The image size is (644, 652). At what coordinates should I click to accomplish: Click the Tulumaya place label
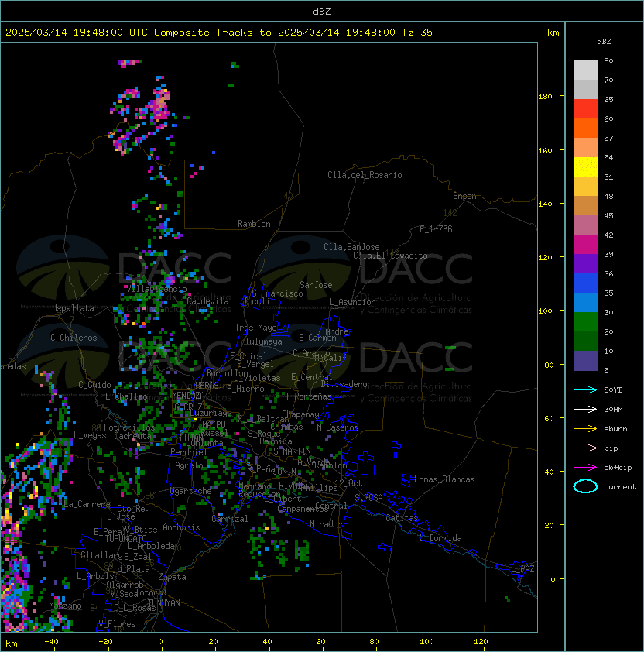264,341
